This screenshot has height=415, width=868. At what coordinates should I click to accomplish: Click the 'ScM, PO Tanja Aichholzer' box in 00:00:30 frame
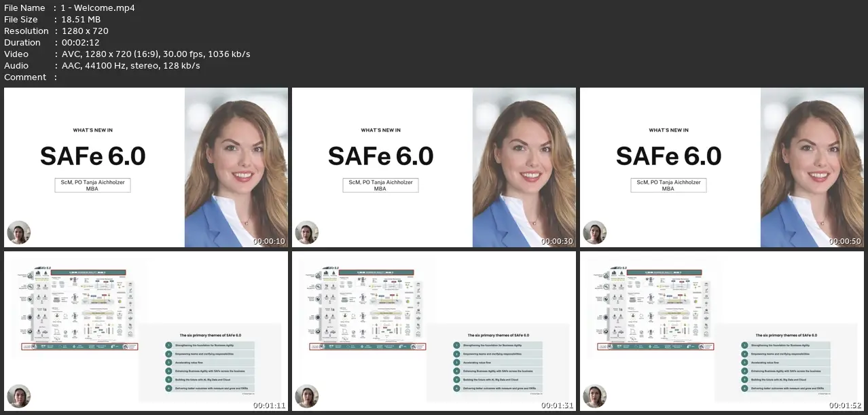pos(380,185)
